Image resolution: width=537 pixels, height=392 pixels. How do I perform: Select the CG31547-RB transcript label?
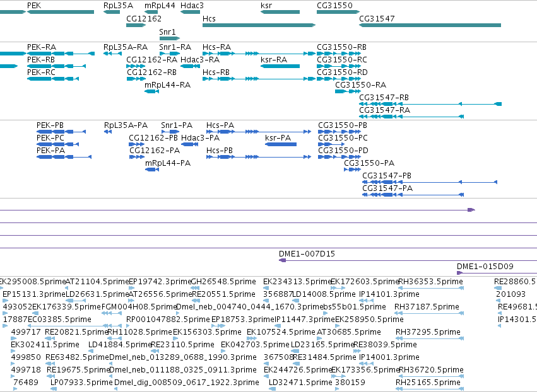coord(384,98)
